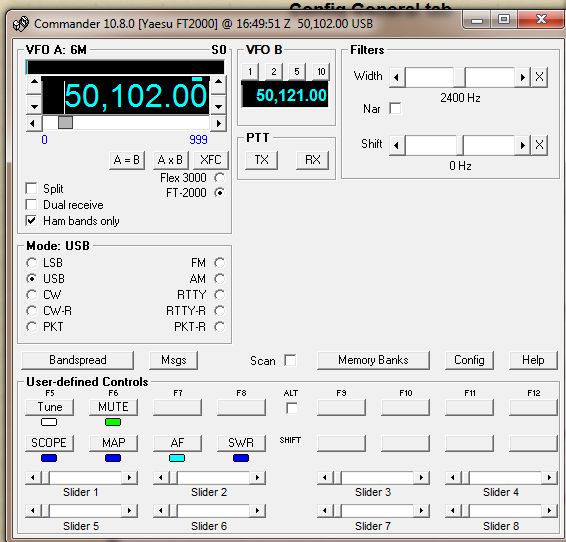This screenshot has width=566, height=542.
Task: Decrease filter Shift with left arrow
Action: [x=397, y=145]
